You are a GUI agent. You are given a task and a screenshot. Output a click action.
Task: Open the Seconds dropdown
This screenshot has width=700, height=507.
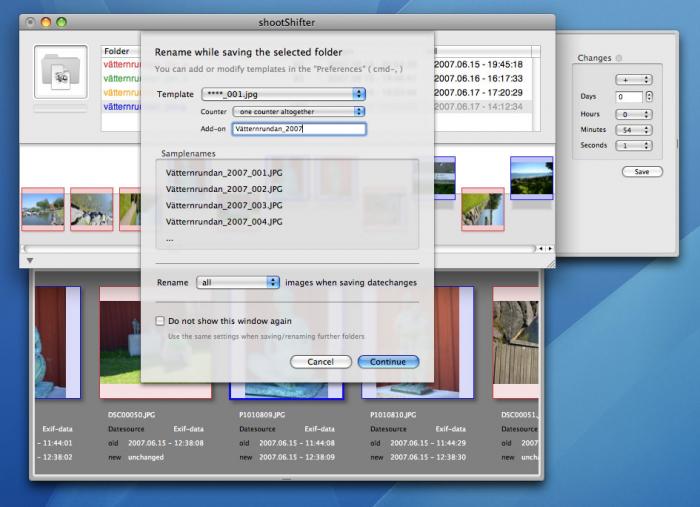634,146
